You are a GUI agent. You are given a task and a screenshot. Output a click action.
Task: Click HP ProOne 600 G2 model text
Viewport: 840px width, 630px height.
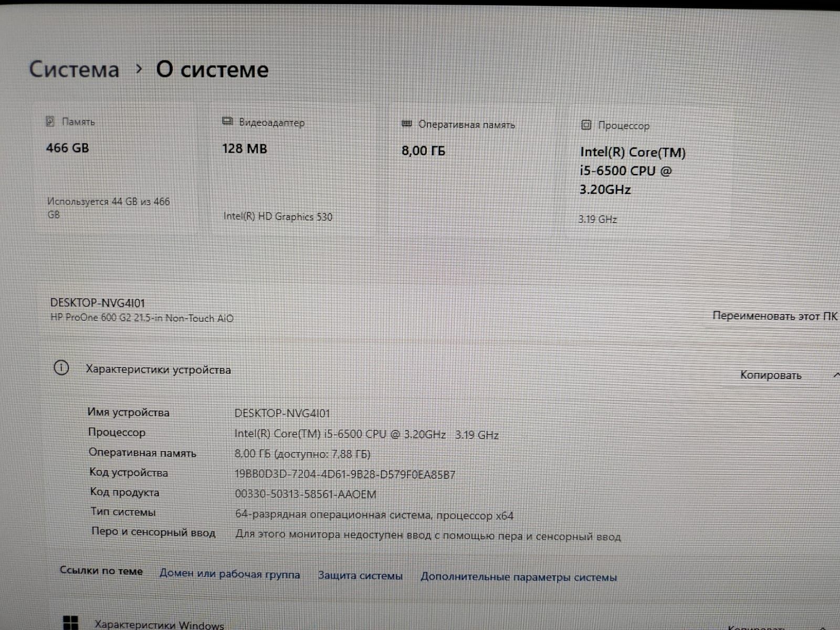coord(142,318)
